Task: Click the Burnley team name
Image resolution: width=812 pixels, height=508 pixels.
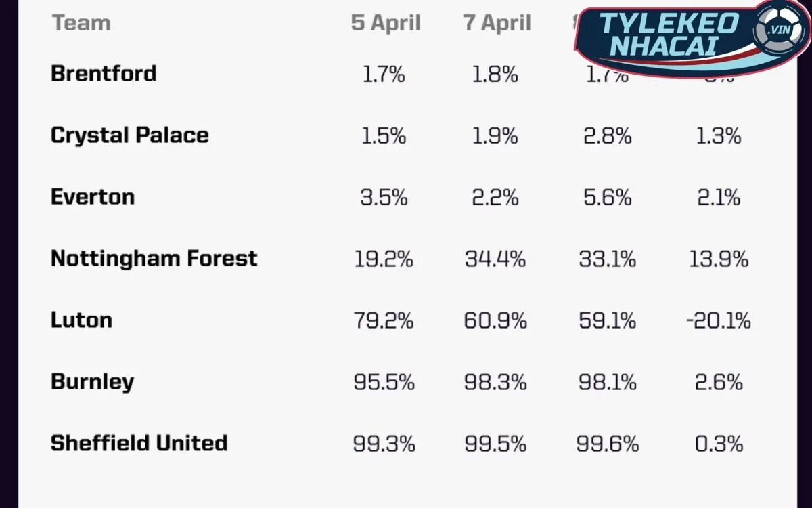Action: tap(92, 382)
